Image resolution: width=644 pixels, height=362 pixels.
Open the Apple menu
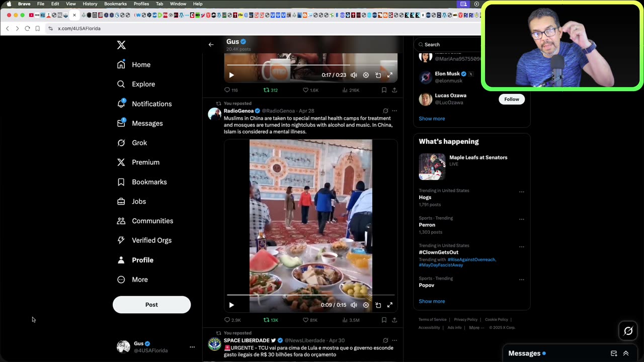pos(9,4)
